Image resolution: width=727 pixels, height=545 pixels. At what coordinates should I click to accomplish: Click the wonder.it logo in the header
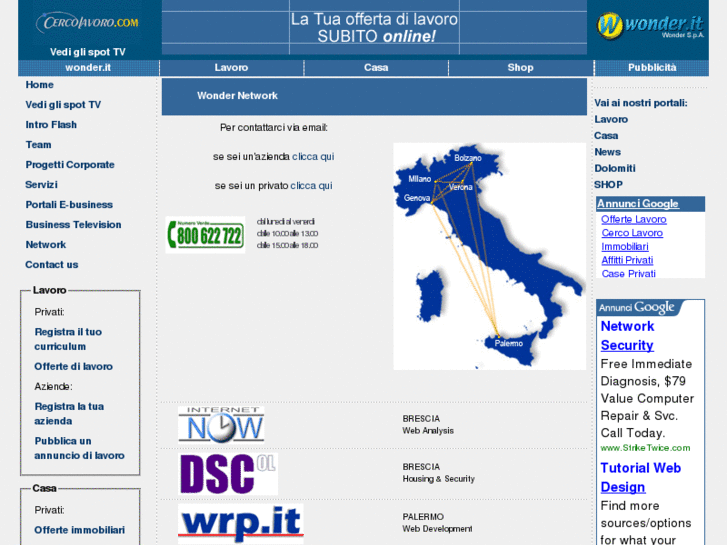pyautogui.click(x=650, y=26)
